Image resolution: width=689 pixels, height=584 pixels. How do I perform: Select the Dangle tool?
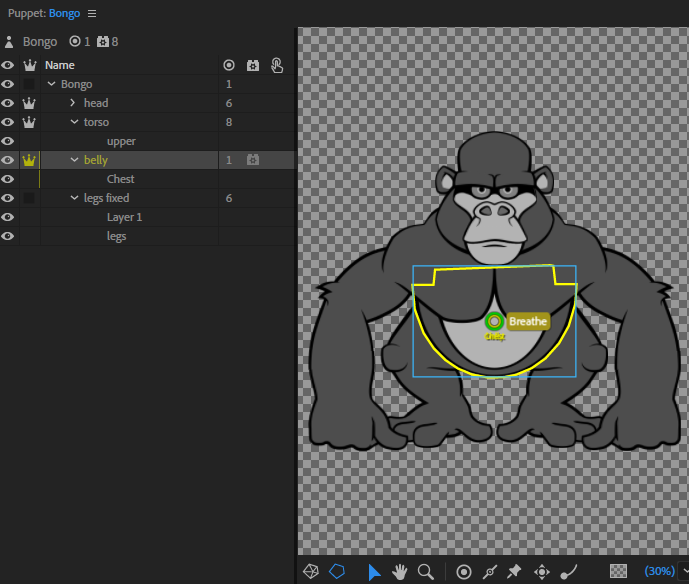tap(569, 572)
